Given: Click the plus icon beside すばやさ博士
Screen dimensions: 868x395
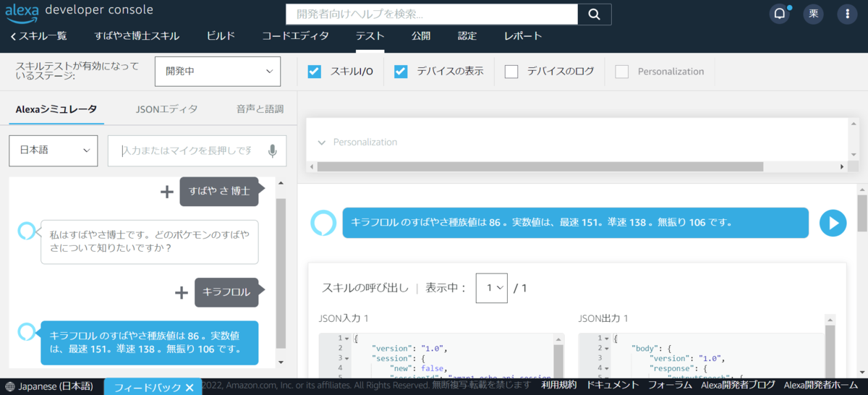Looking at the screenshot, I should pos(167,192).
